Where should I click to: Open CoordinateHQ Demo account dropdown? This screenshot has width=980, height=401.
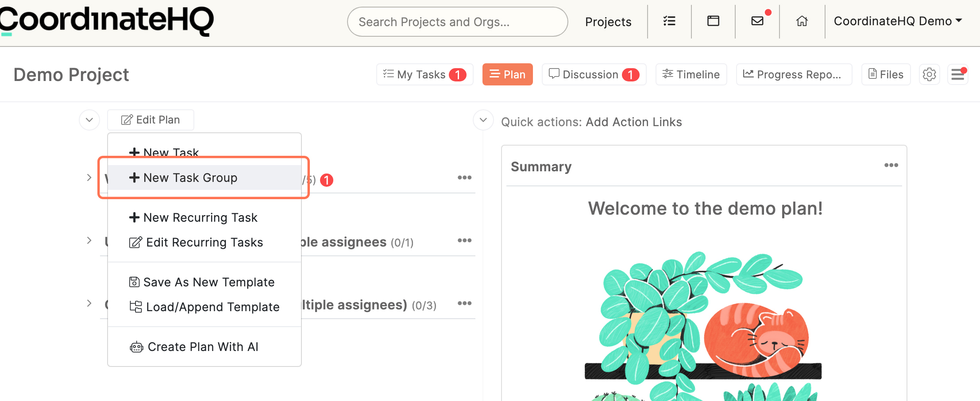[x=898, y=21]
